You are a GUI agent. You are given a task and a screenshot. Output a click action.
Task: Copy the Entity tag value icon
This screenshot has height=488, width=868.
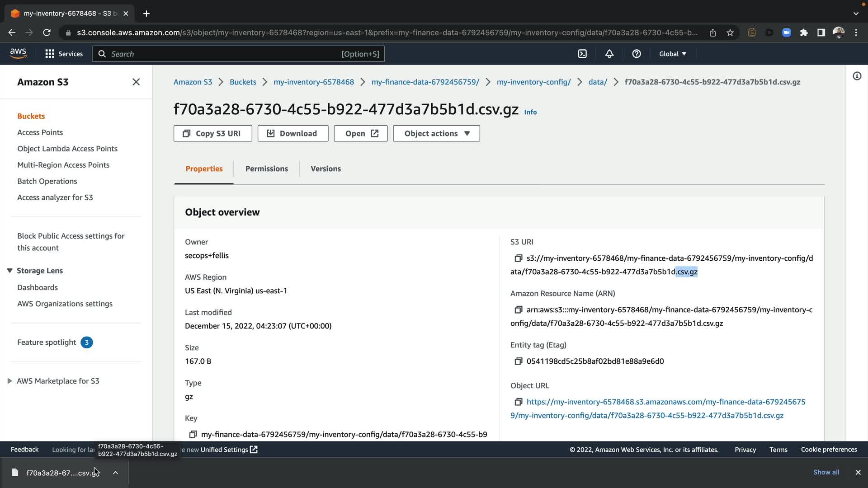pyautogui.click(x=518, y=361)
